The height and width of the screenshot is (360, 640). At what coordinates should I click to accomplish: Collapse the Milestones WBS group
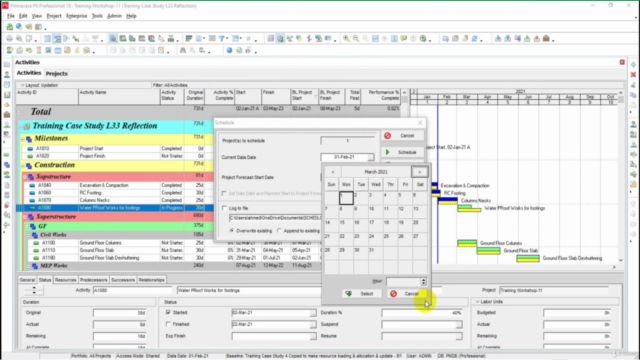click(23, 139)
